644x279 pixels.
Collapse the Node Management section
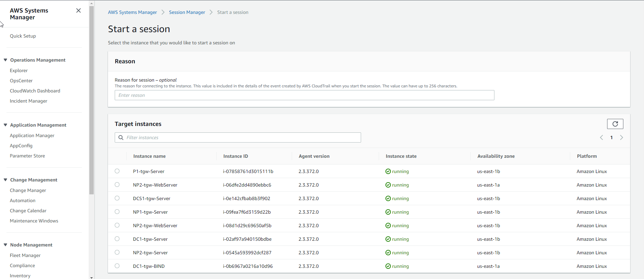tap(5, 245)
